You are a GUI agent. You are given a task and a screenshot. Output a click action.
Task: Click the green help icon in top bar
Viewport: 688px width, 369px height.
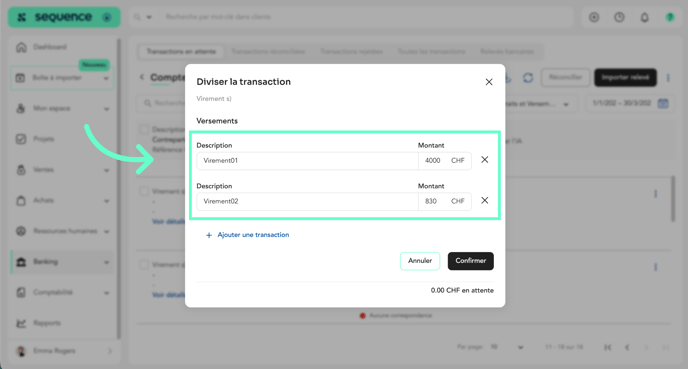click(x=670, y=17)
